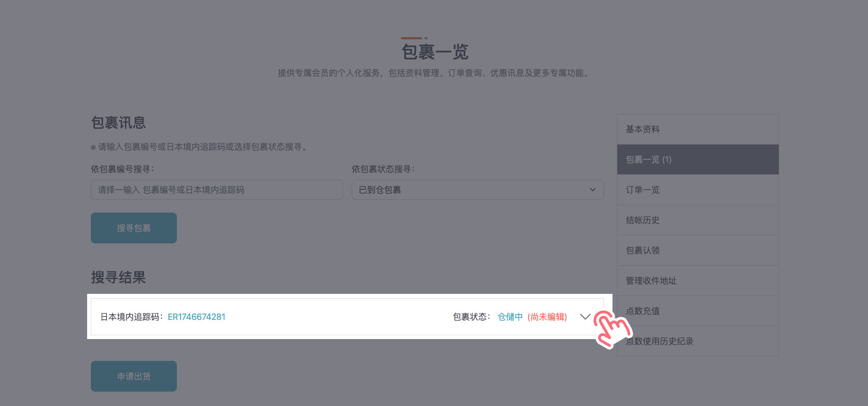Select 包裹认领 from sidebar menu

coord(698,250)
